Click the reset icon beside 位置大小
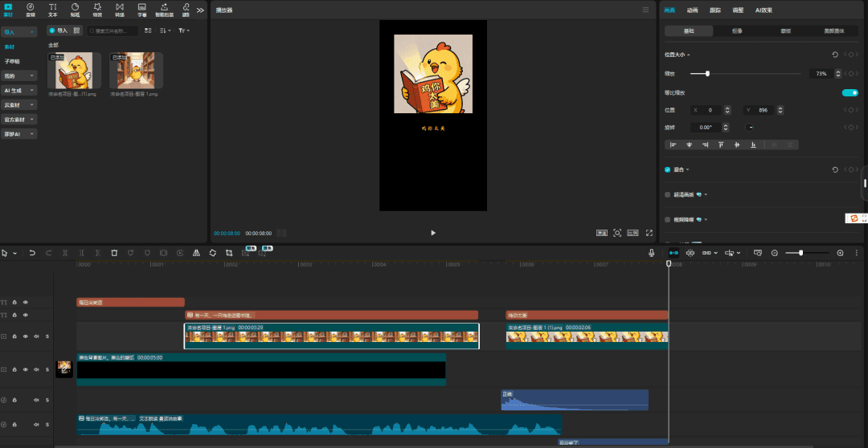Screen dimensions: 868x448 (835, 55)
